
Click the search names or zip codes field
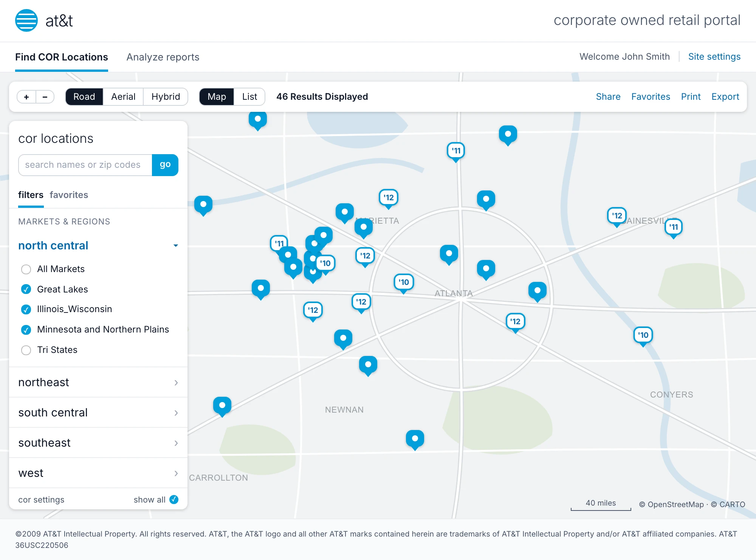tap(85, 165)
